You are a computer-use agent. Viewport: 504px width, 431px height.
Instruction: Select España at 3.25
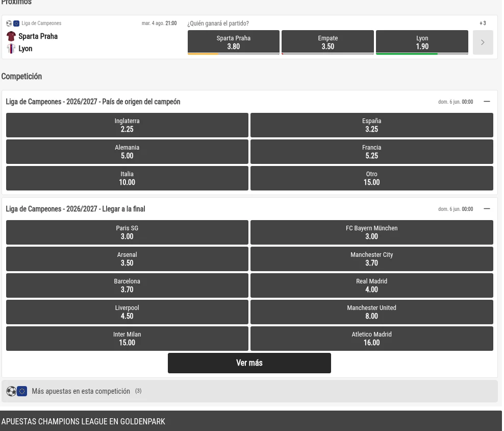(371, 125)
